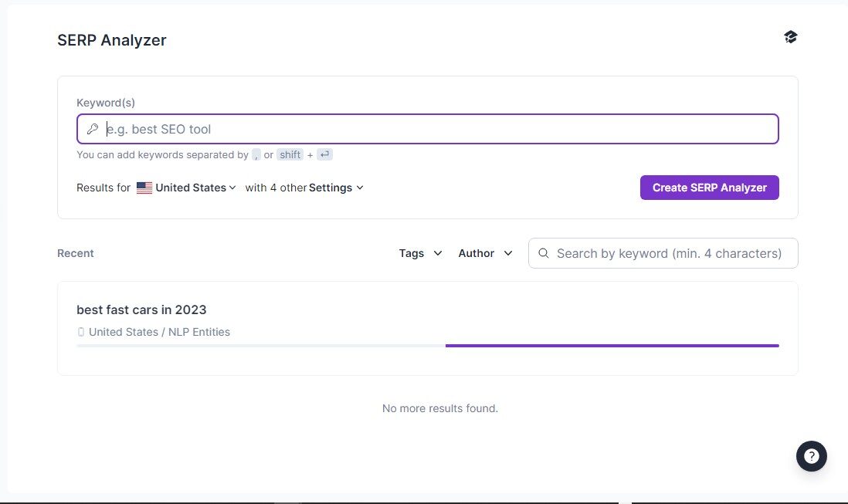Open the help question mark bubble
The width and height of the screenshot is (848, 504).
pyautogui.click(x=811, y=456)
